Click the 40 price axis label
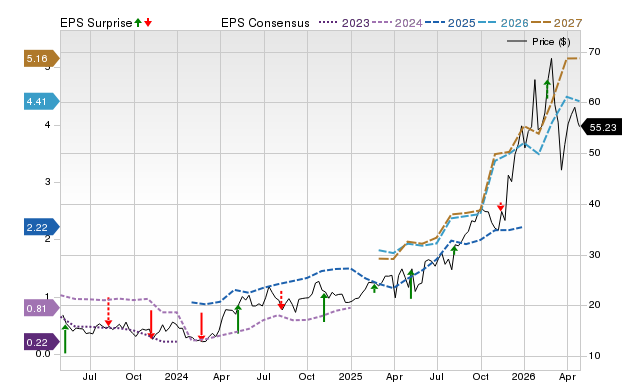Screen dimensions: 640x382 tap(594, 204)
